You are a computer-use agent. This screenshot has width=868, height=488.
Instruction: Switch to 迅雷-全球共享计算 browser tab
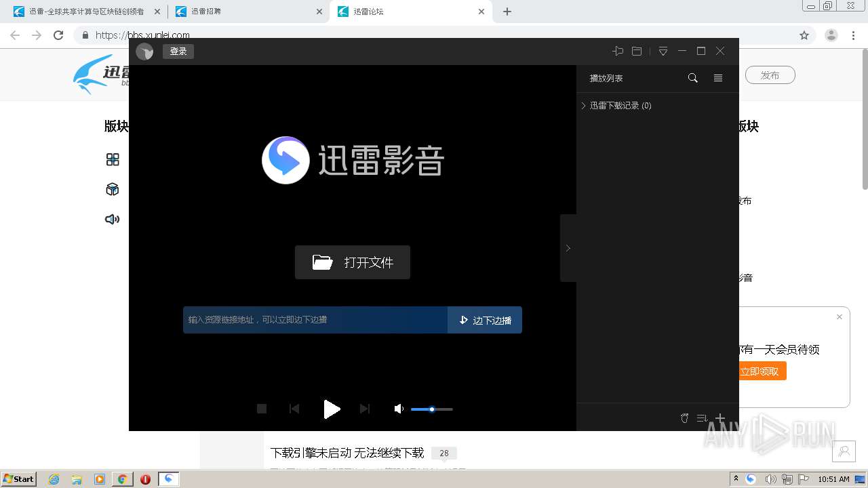86,12
